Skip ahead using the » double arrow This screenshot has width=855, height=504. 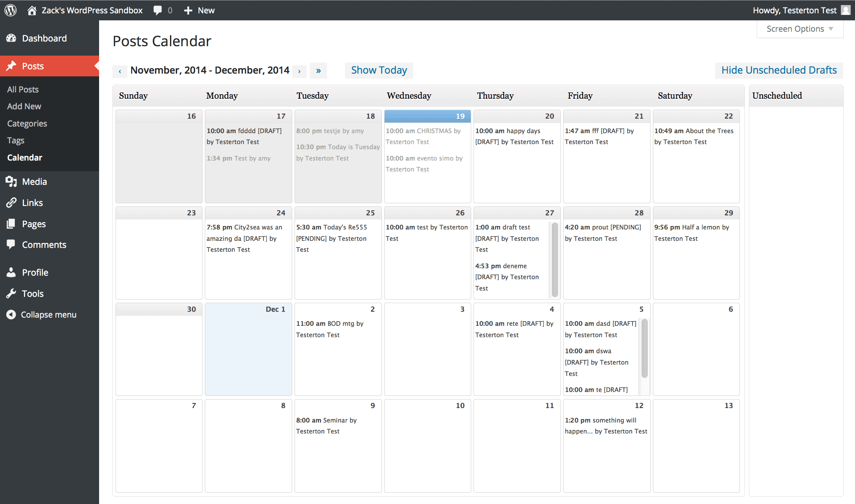[318, 71]
